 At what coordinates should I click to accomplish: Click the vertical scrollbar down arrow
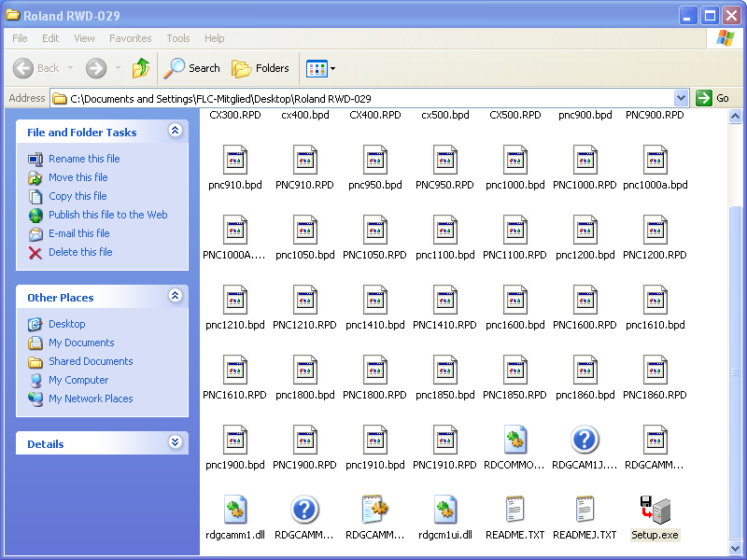click(x=735, y=548)
